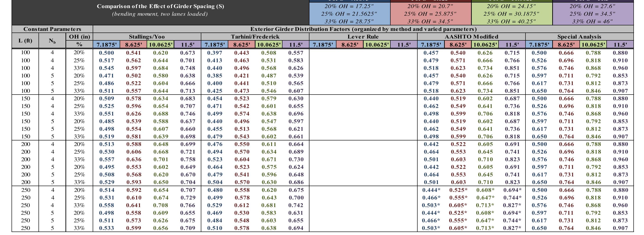Click the cell '25% OH = 25.875"'
The width and height of the screenshot is (644, 235).
[x=430, y=14]
